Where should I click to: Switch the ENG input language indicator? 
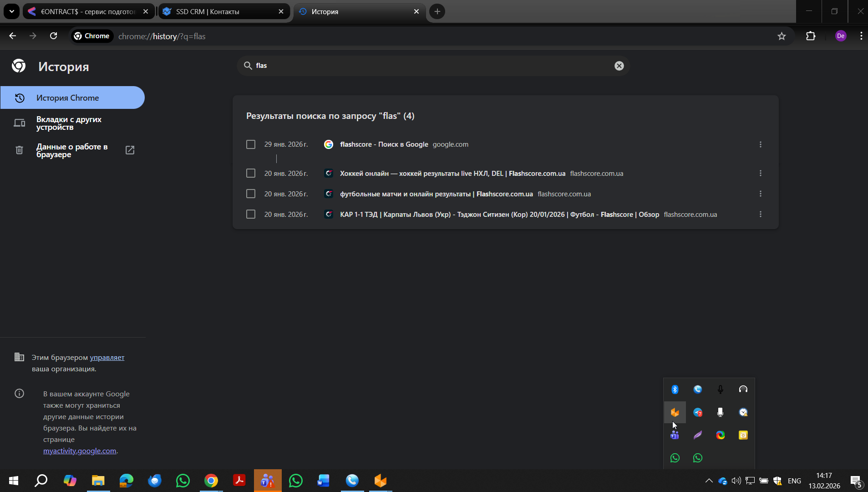tap(794, 481)
